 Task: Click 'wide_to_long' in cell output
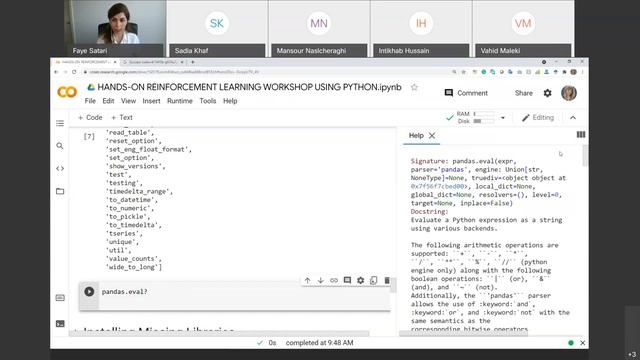coord(134,267)
